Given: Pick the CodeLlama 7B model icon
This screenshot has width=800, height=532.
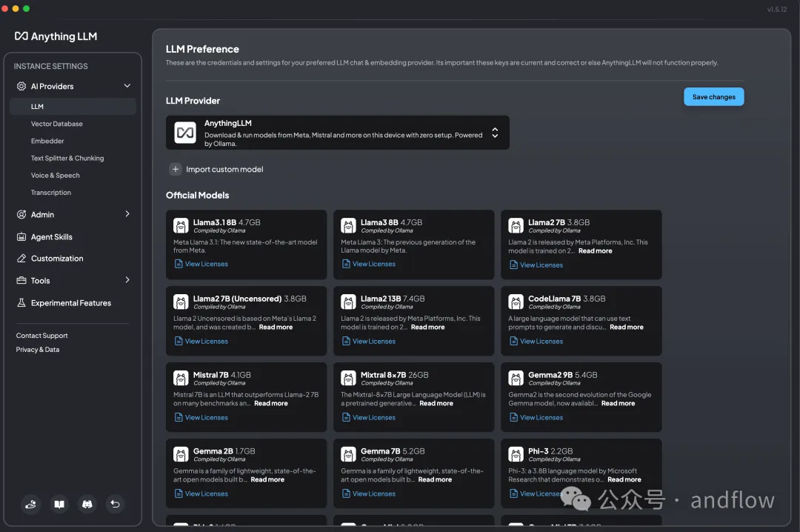Looking at the screenshot, I should [516, 302].
